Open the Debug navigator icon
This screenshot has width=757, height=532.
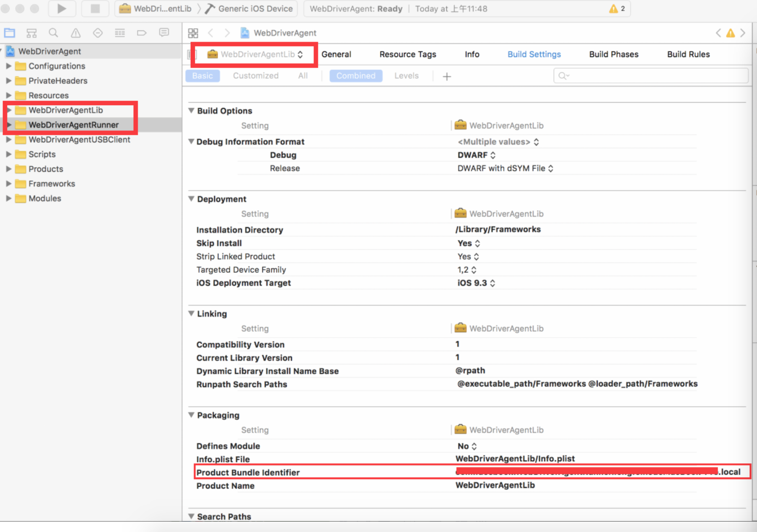pos(120,33)
